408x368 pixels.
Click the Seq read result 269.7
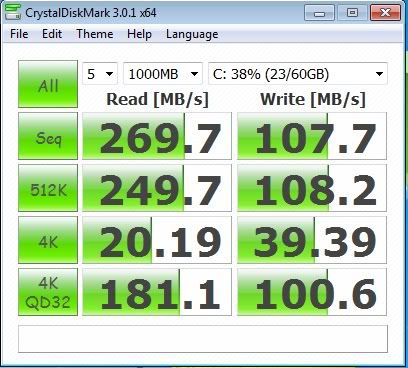click(157, 136)
